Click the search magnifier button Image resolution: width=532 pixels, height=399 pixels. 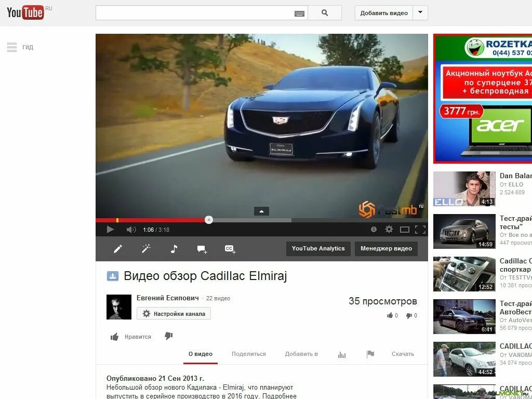click(325, 13)
